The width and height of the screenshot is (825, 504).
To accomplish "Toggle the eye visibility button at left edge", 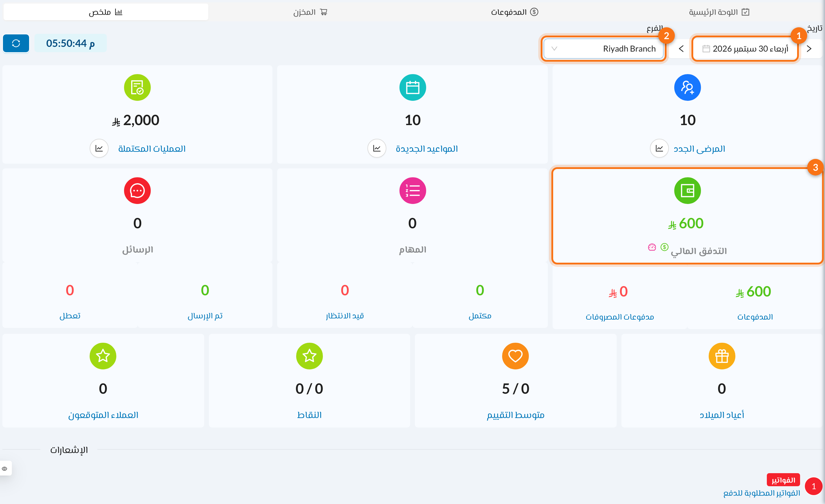I will click(x=5, y=468).
